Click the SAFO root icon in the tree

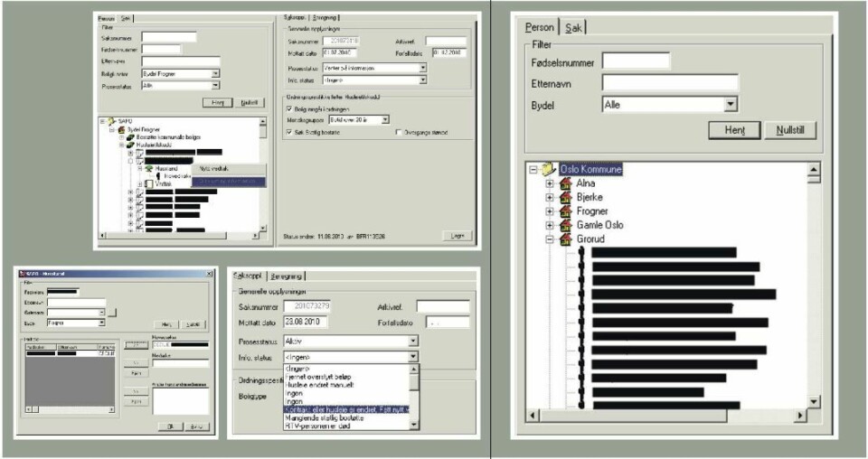pos(111,121)
